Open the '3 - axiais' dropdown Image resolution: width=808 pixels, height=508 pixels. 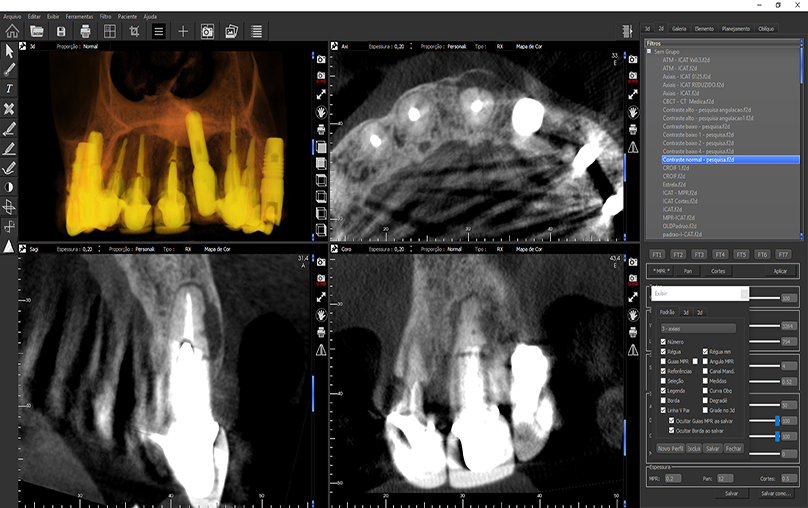coord(697,327)
